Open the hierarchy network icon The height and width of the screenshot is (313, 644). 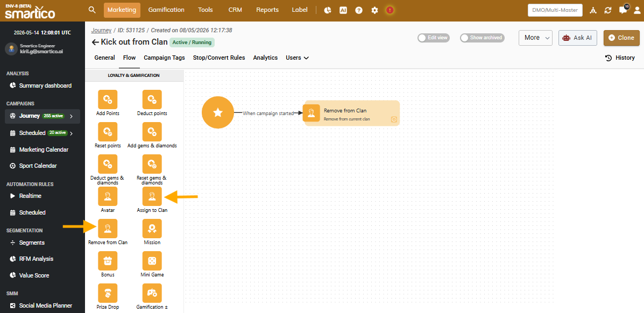(x=593, y=10)
